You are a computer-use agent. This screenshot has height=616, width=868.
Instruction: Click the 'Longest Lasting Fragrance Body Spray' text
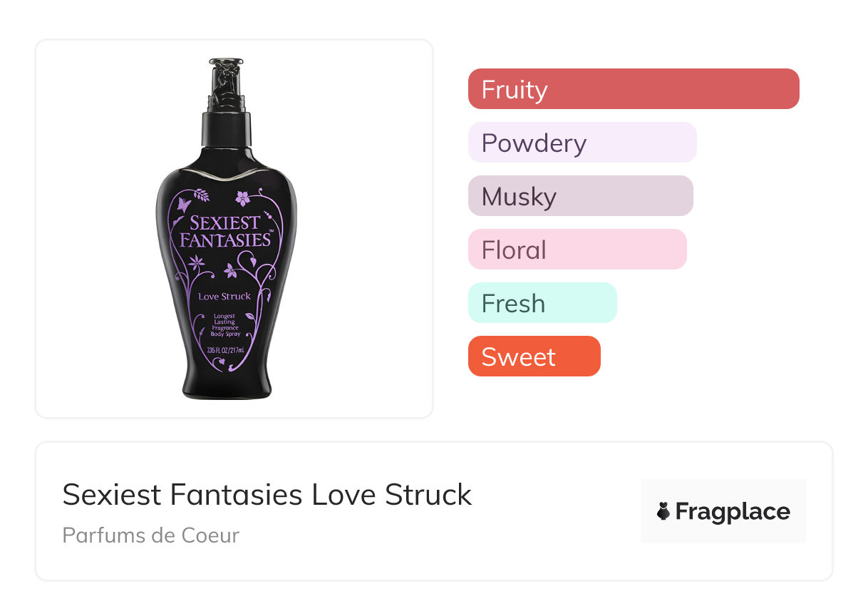[x=224, y=324]
